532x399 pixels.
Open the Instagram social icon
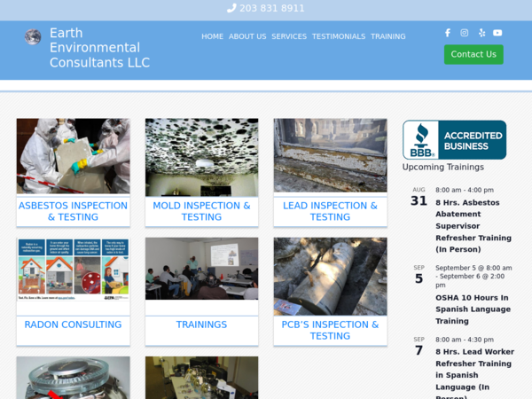464,33
